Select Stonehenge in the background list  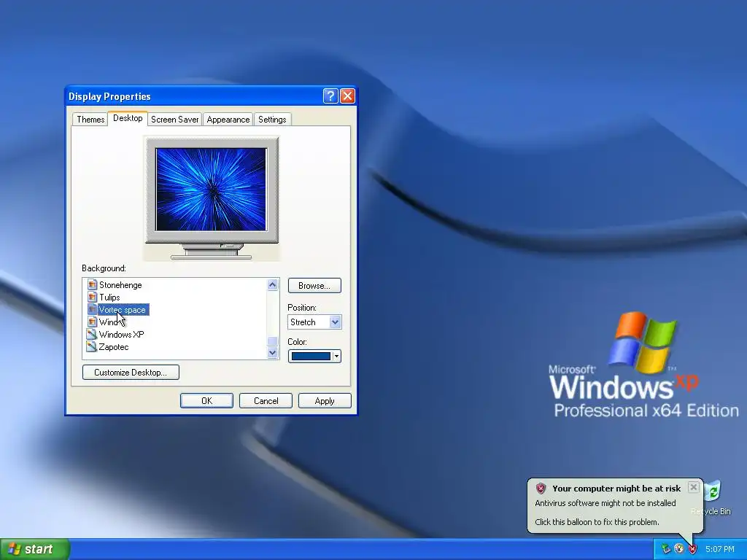[x=120, y=285]
